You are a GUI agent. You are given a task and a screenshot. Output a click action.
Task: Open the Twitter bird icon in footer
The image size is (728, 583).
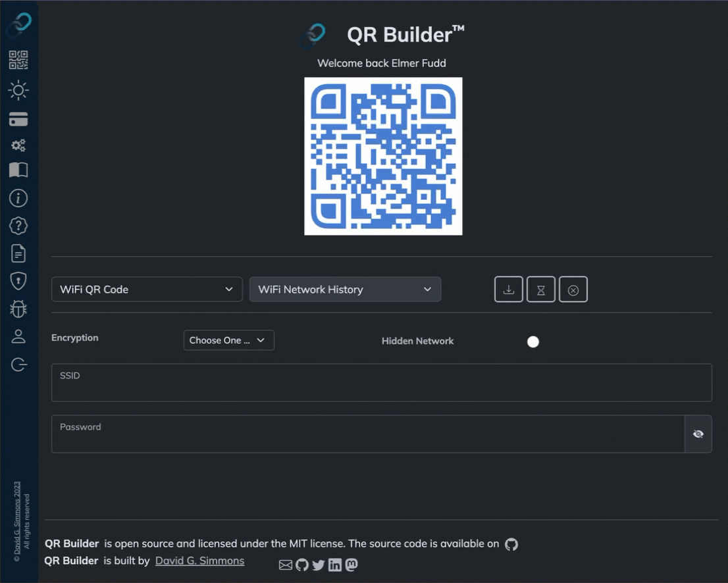(x=319, y=565)
